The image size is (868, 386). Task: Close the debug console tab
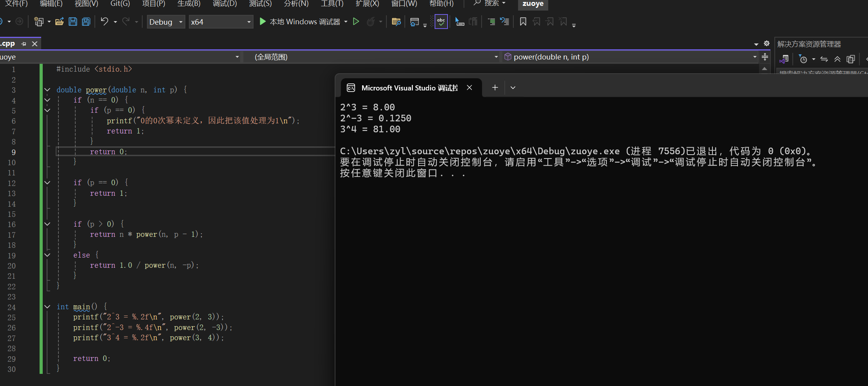pos(469,88)
